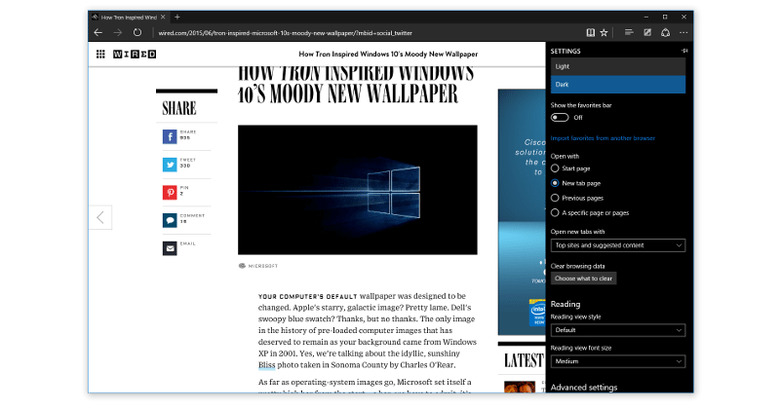Viewport: 780px width, 409px height.
Task: Select the Light theme option
Action: (x=618, y=67)
